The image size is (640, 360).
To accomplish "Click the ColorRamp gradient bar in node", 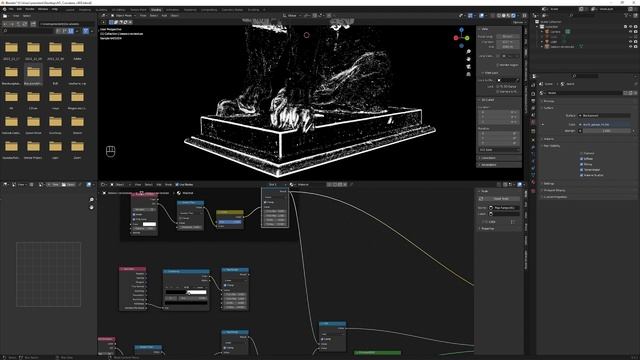I will (186, 292).
